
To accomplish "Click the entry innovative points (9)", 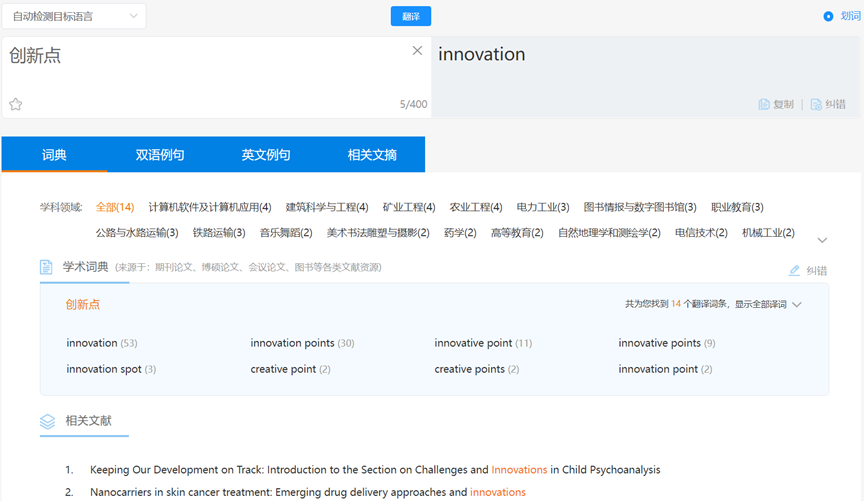I will tap(667, 343).
